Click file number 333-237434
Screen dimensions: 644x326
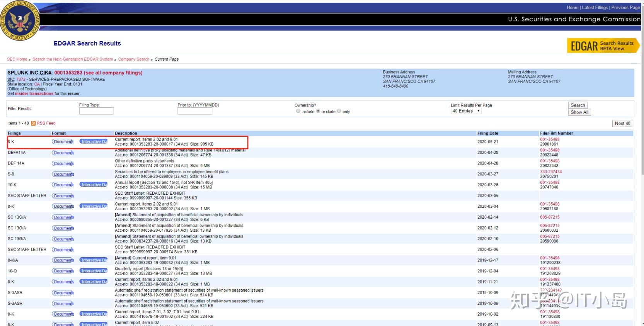[551, 172]
